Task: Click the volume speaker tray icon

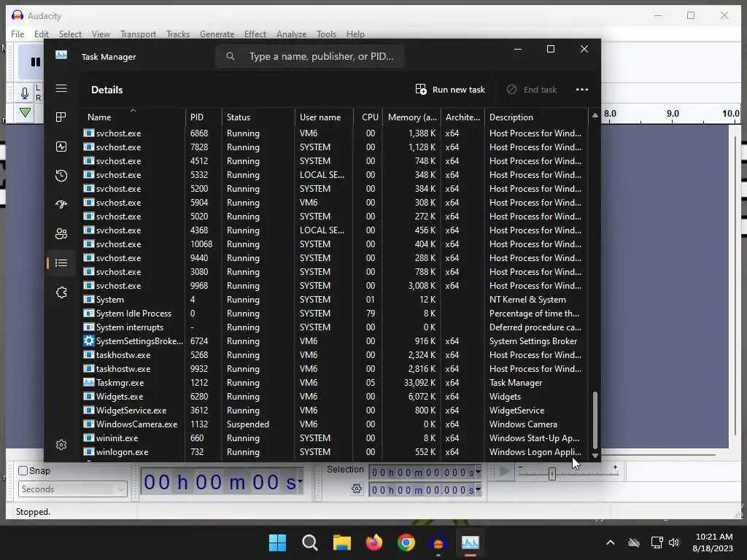Action: coord(674,542)
